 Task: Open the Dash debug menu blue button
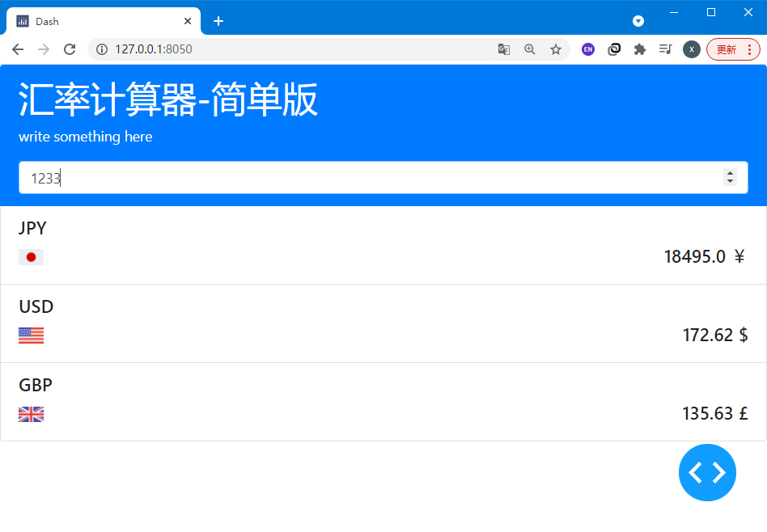(707, 472)
